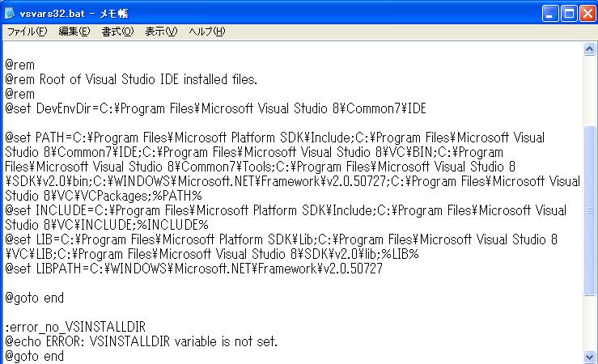Click the Notepad icon in title bar

point(10,14)
